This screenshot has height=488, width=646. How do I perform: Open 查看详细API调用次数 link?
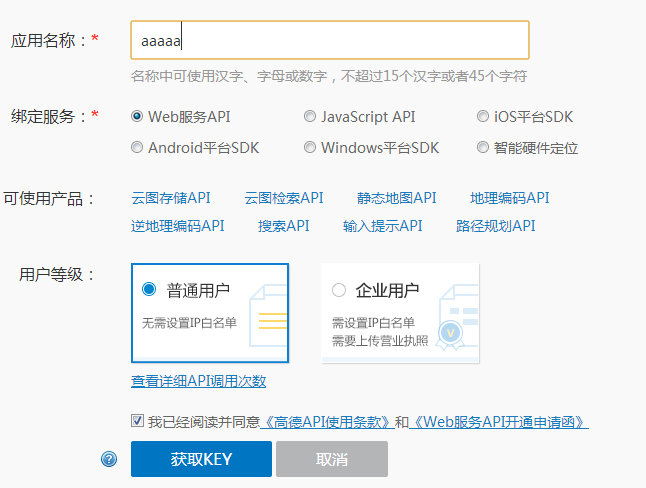click(198, 381)
